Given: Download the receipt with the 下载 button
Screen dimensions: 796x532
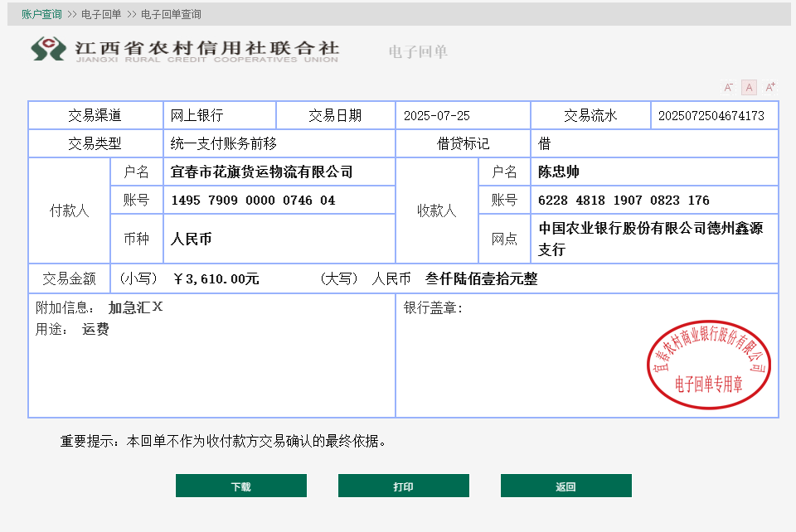Looking at the screenshot, I should (241, 486).
